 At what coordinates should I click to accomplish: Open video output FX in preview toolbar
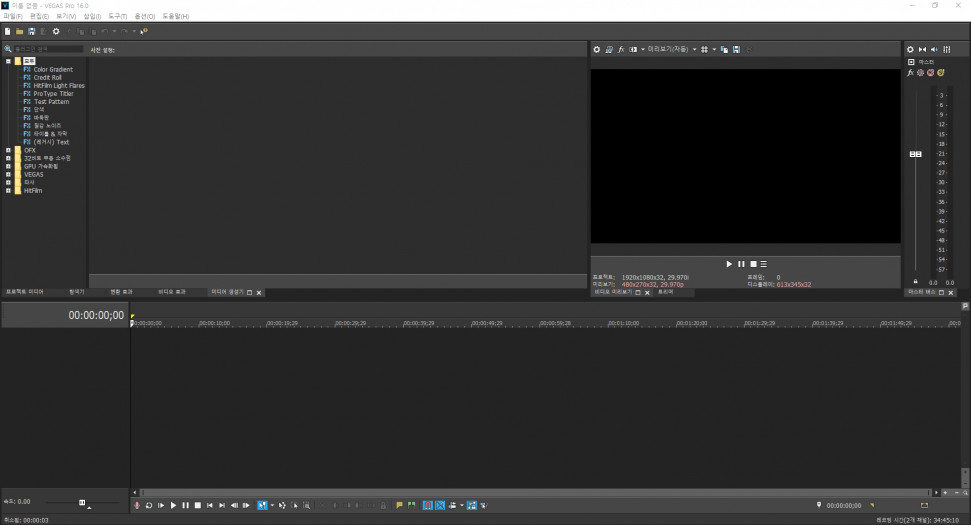coord(621,50)
